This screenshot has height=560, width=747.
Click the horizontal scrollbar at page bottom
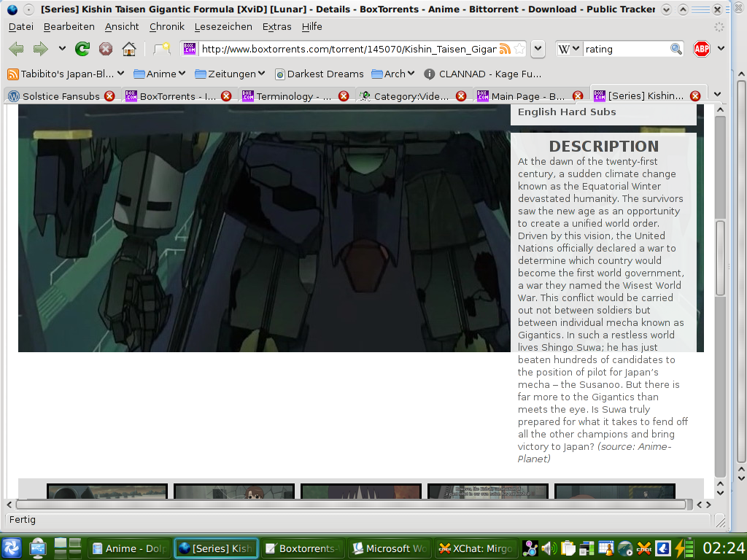(350, 504)
